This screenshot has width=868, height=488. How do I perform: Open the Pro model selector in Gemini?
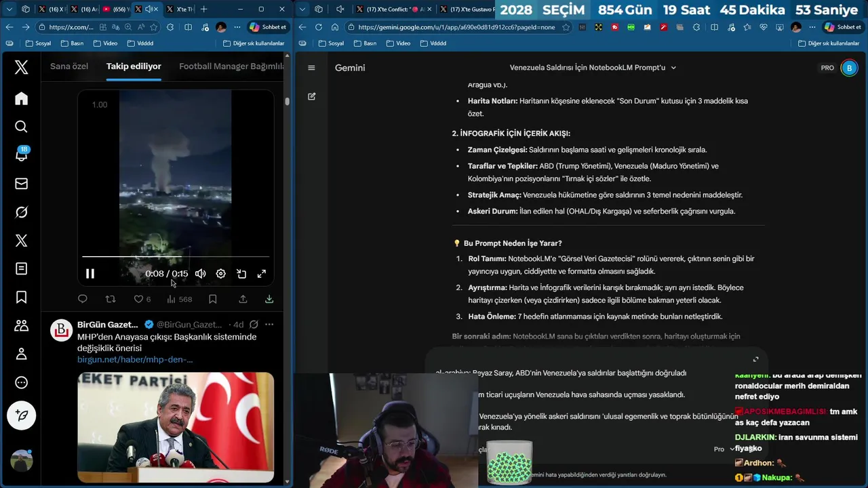(x=724, y=449)
